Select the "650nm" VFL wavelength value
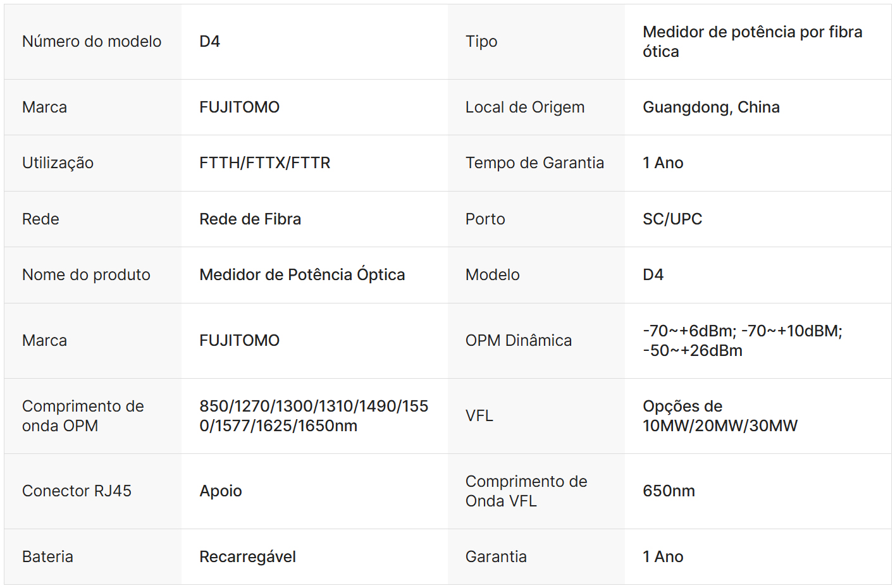 pyautogui.click(x=669, y=491)
